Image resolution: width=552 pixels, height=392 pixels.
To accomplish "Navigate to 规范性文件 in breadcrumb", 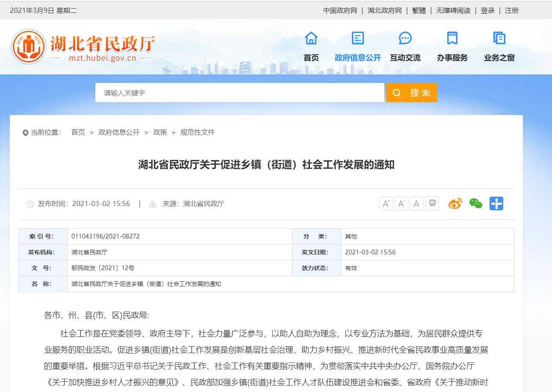I will 198,133.
